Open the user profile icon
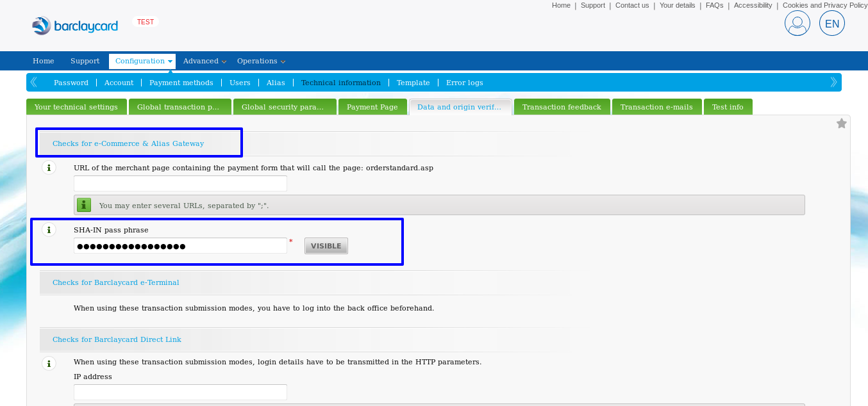This screenshot has height=406, width=868. pos(797,24)
